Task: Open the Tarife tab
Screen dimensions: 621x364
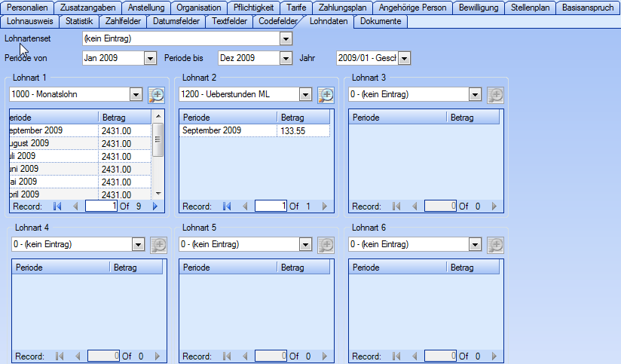Action: pos(296,8)
